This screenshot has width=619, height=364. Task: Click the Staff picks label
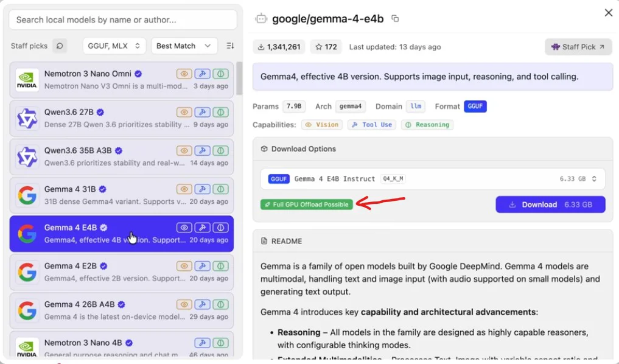coord(29,46)
